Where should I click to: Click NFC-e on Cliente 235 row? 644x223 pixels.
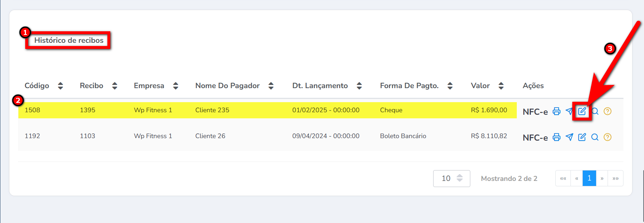pos(535,112)
